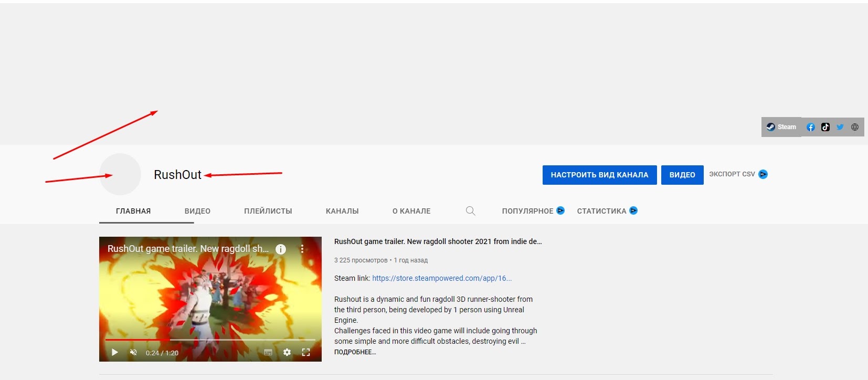Open the TikTok icon in banner links
Image resolution: width=868 pixels, height=380 pixels.
(x=825, y=127)
